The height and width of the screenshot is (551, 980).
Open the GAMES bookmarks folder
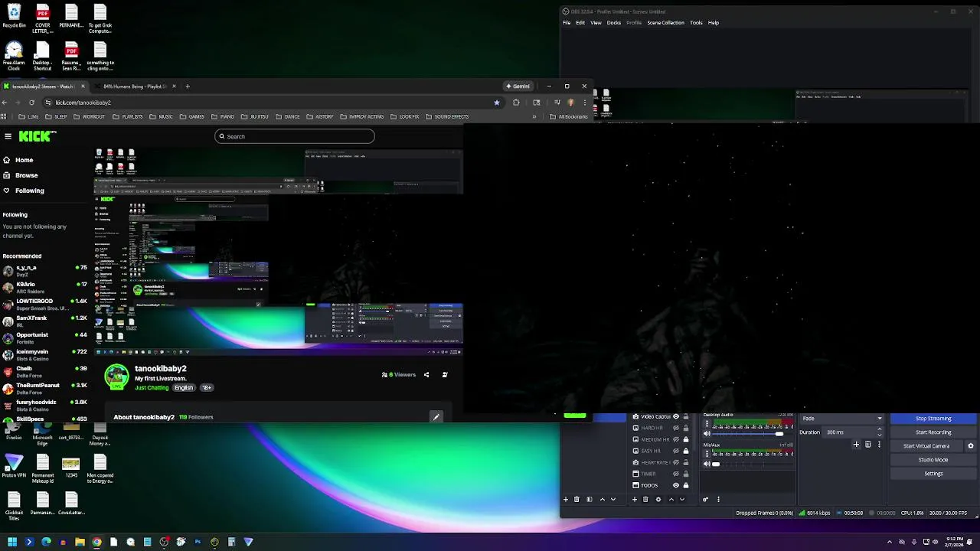click(191, 116)
